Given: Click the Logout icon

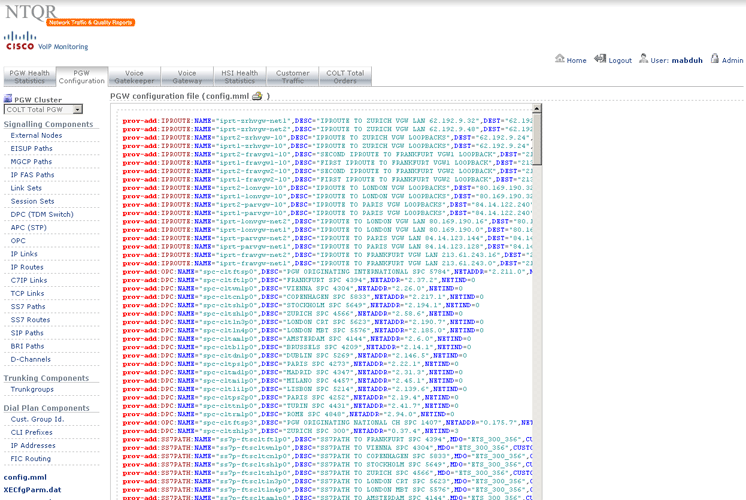Looking at the screenshot, I should pyautogui.click(x=600, y=60).
